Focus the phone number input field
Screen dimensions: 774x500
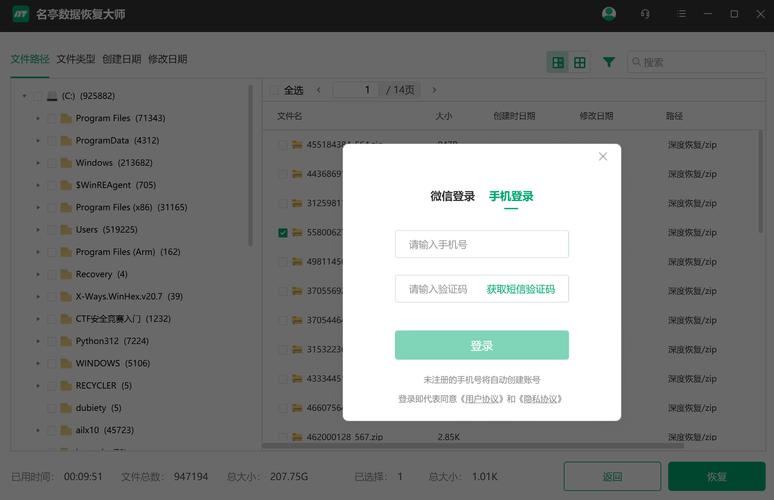click(482, 244)
